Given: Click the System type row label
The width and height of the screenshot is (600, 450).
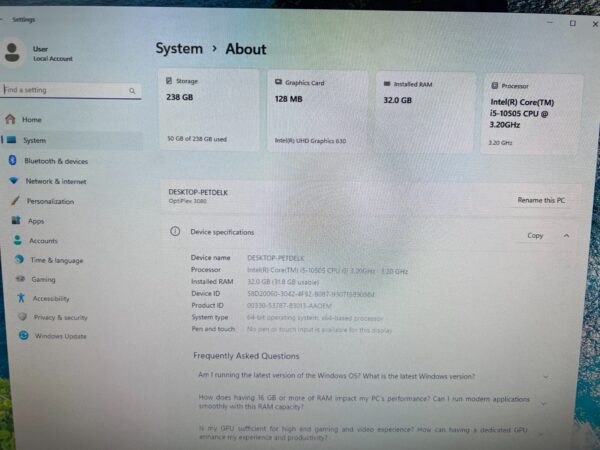Looking at the screenshot, I should [x=210, y=317].
